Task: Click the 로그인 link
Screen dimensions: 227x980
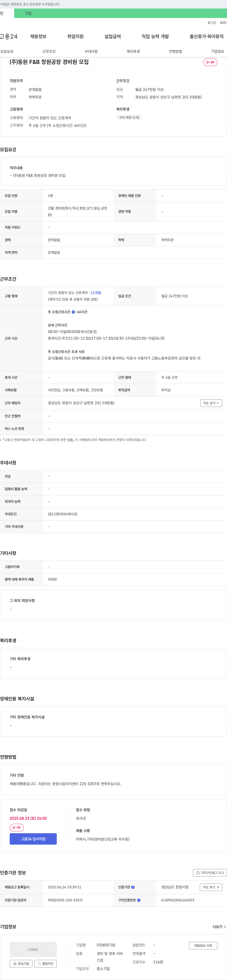Action: pyautogui.click(x=212, y=23)
